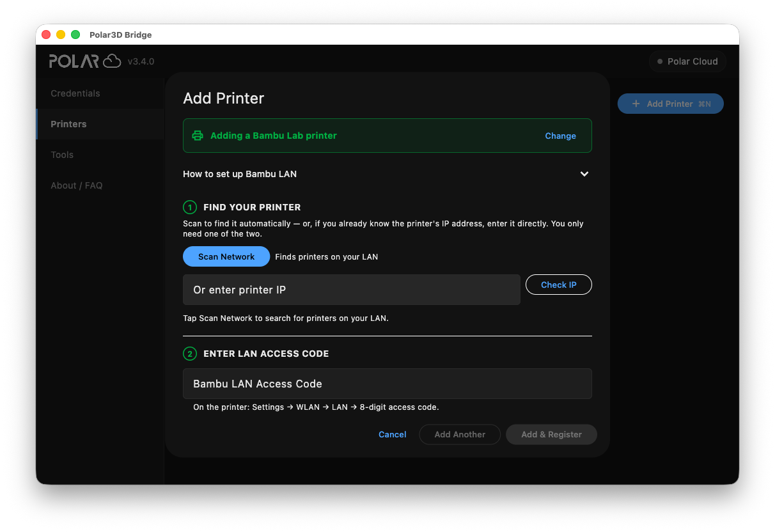Click the green printer icon in banner
The image size is (775, 532).
pyautogui.click(x=198, y=136)
